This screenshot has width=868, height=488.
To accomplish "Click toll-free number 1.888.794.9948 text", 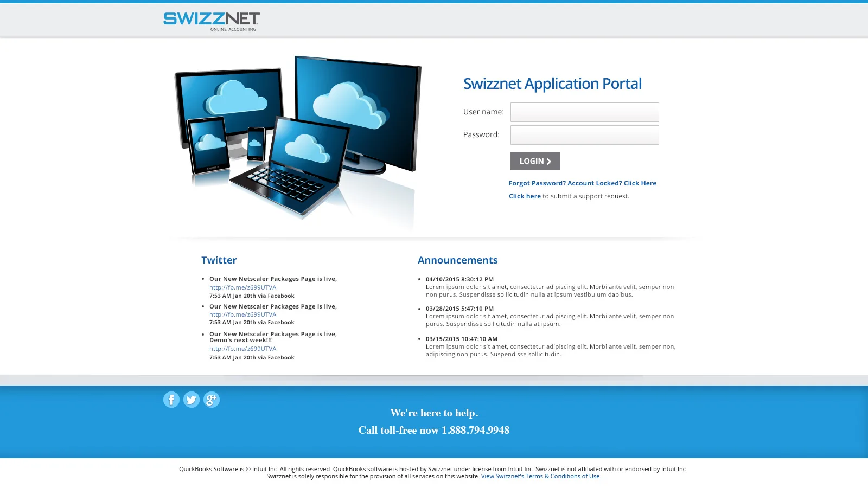I will click(x=475, y=431).
